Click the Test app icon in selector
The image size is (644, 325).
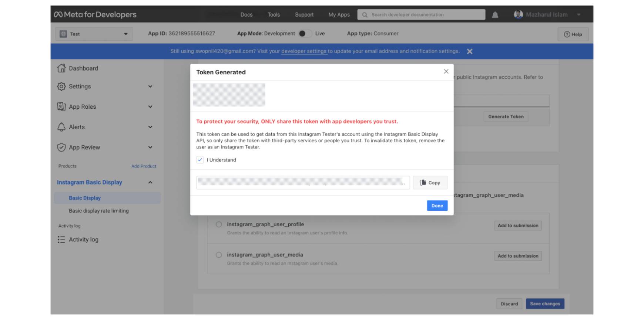[x=63, y=34]
